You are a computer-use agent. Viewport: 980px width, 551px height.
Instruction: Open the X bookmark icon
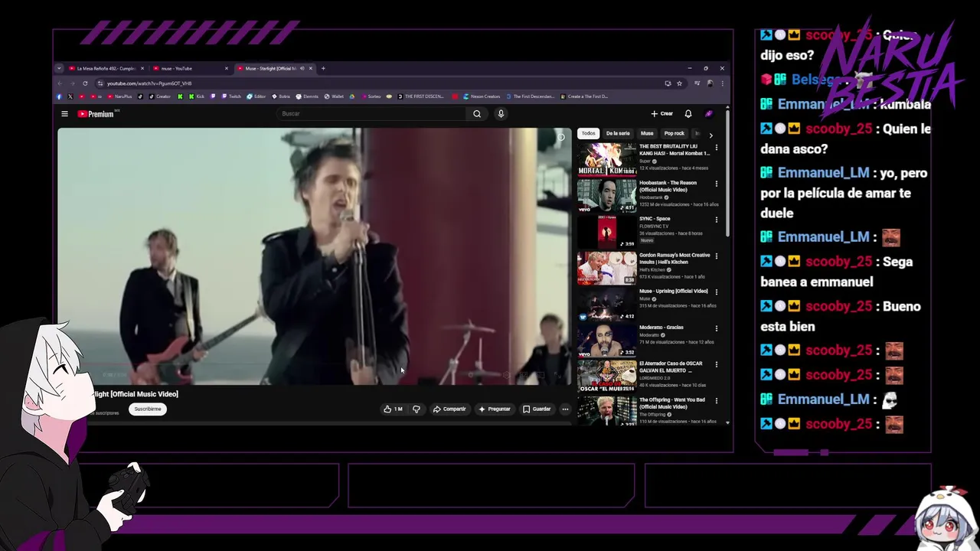point(70,96)
